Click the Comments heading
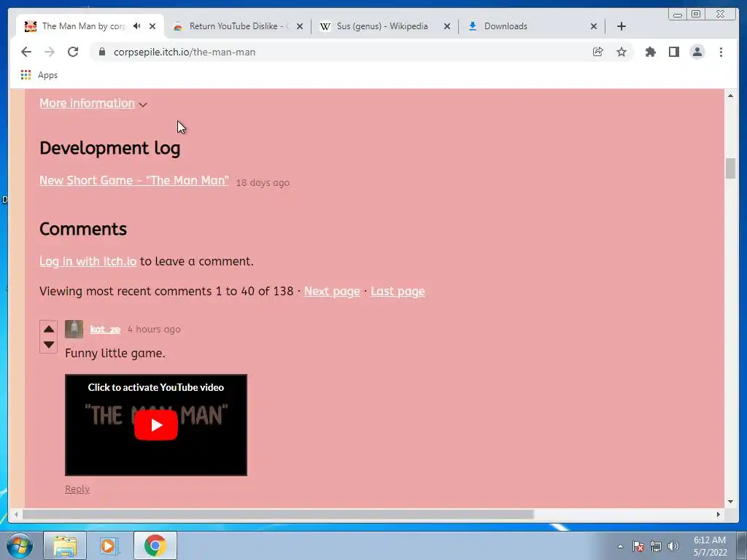The height and width of the screenshot is (560, 747). [83, 229]
